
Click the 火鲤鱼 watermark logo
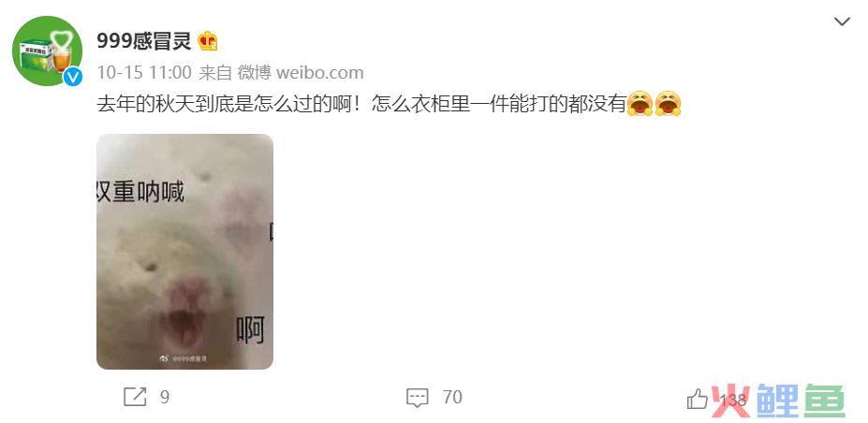[779, 400]
